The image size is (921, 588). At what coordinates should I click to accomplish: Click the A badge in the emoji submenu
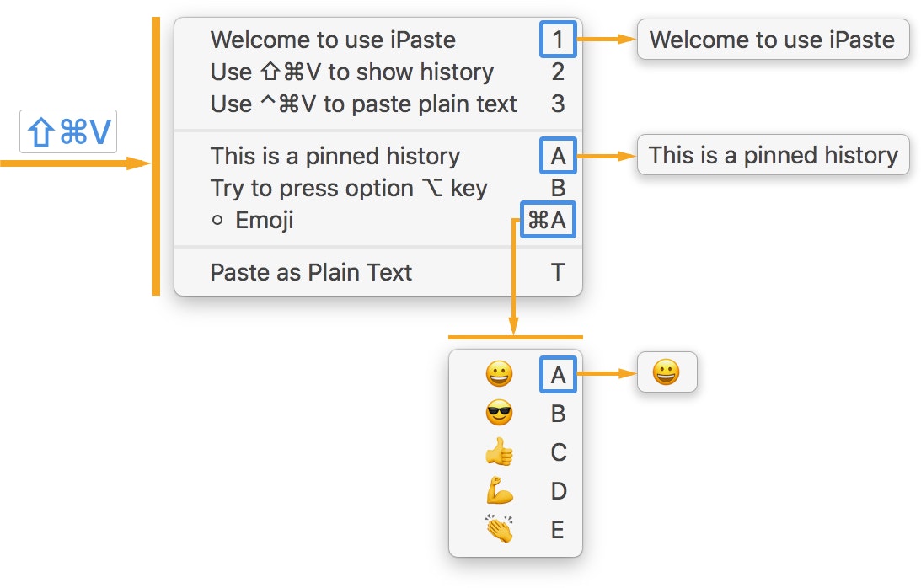[x=558, y=373]
